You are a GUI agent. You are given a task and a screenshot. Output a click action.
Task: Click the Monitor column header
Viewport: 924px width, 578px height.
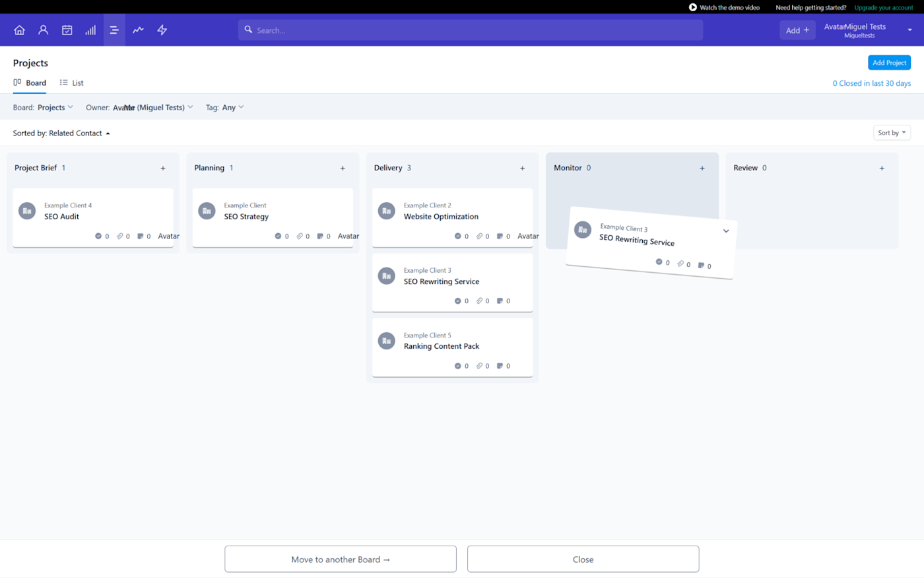(568, 168)
